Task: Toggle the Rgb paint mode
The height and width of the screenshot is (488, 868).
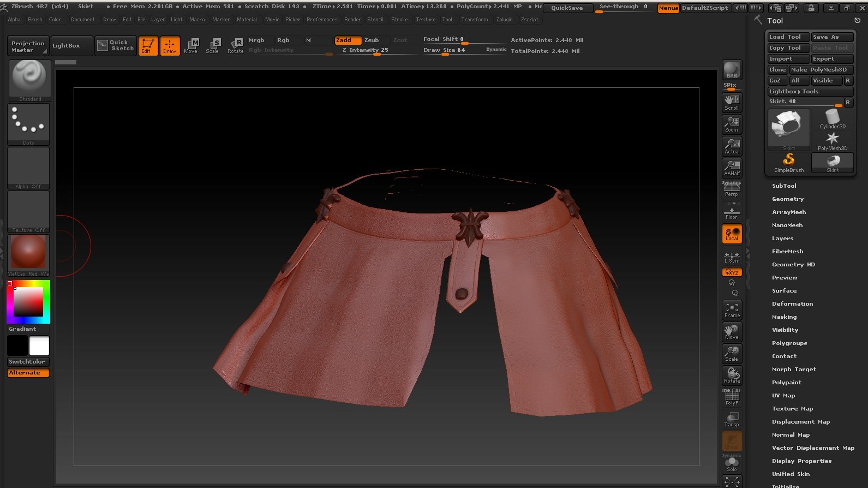Action: [x=289, y=40]
